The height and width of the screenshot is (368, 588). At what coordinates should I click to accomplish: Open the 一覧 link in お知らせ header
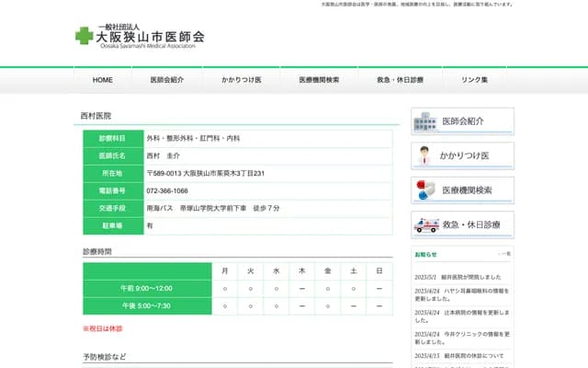[504, 254]
